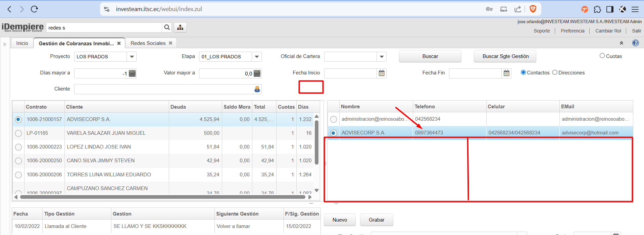Click the search magnifier icon beside 'redes s'
Viewport: 644px width, 235px height.
click(x=167, y=27)
